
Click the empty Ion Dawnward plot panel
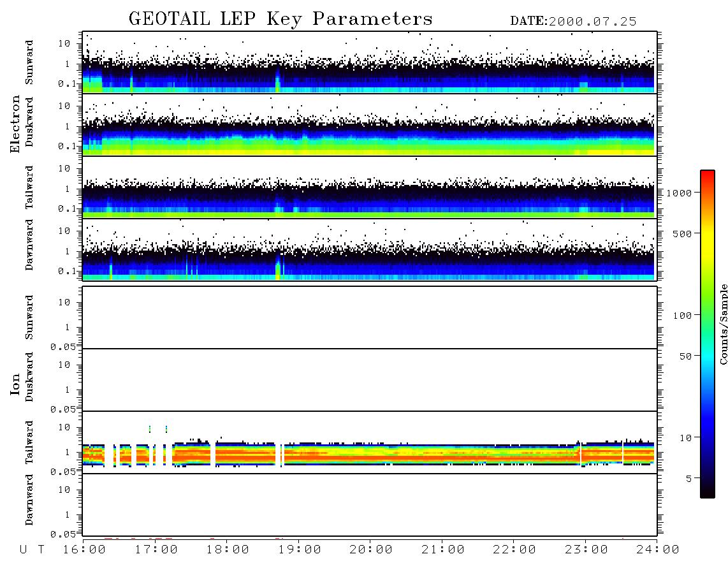[370, 505]
